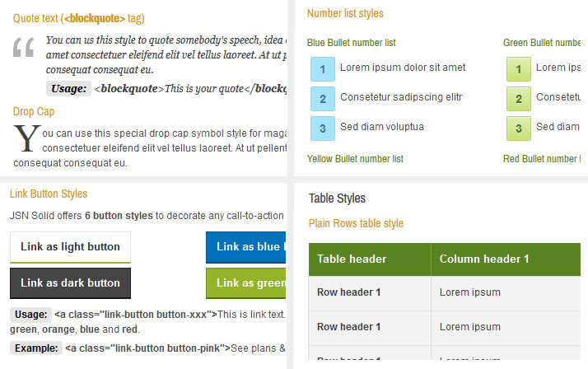The width and height of the screenshot is (588, 369).
Task: Click the green link button
Action: coord(245,283)
